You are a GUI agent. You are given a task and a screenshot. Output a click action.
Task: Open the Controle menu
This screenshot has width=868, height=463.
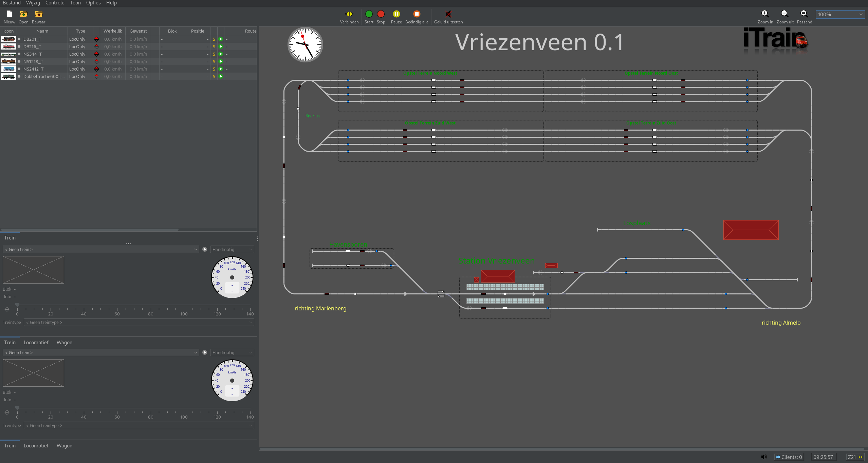[55, 3]
